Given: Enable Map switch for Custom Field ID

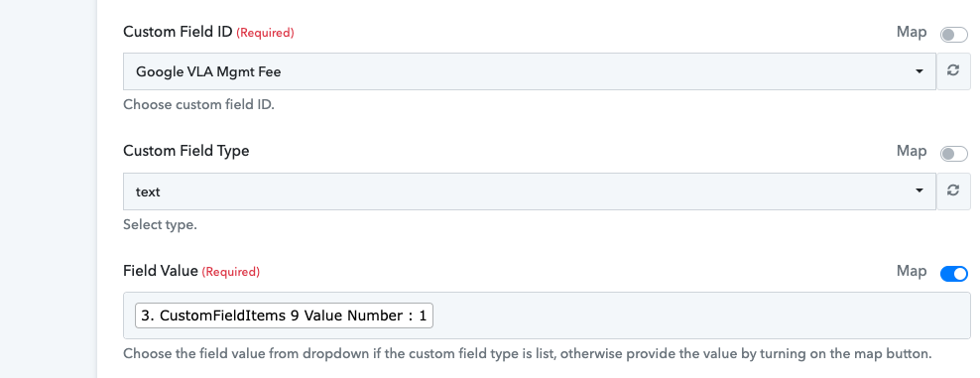Looking at the screenshot, I should point(954,35).
